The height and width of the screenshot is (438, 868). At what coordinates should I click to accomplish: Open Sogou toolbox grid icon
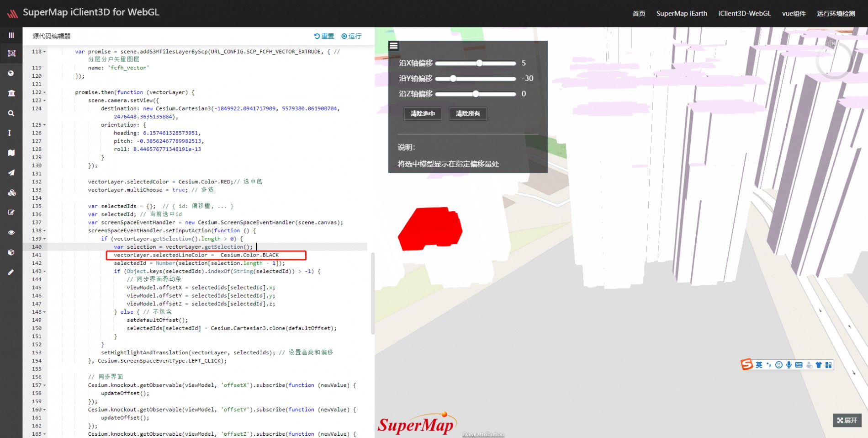[829, 365]
